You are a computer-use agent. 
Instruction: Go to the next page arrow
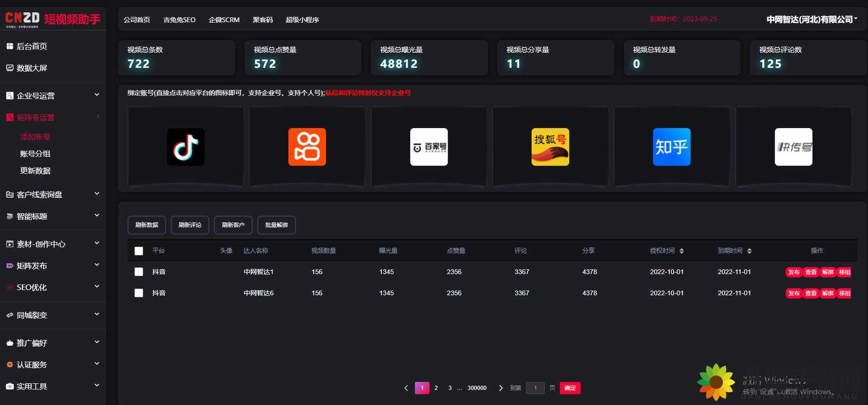tap(501, 388)
